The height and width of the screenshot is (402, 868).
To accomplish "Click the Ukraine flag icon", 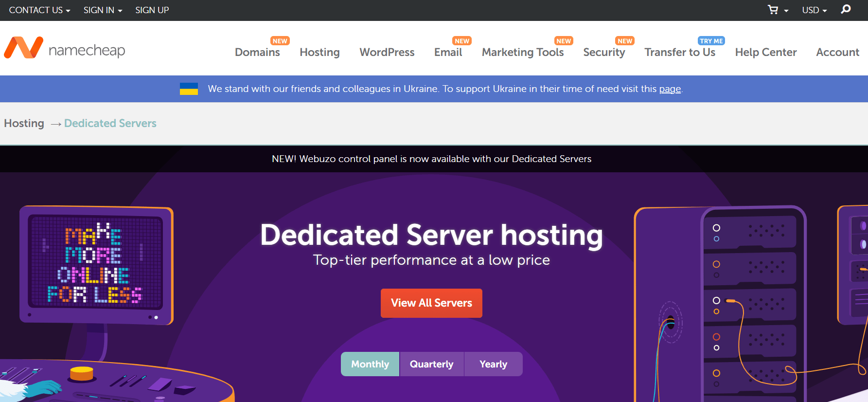I will [189, 89].
